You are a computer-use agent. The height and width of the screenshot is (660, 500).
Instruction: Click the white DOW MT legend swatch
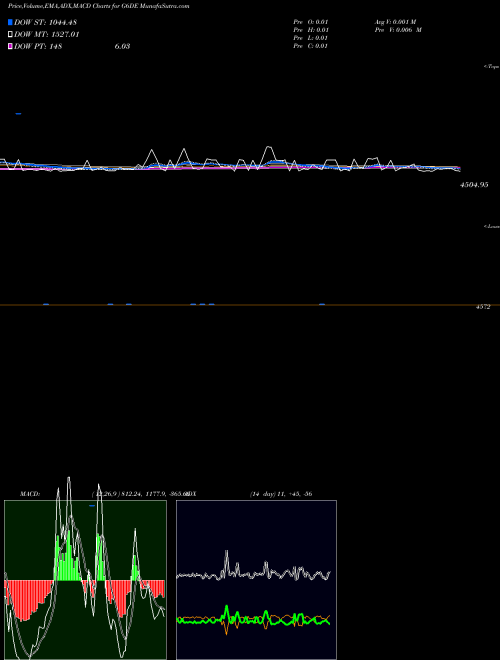[10, 34]
